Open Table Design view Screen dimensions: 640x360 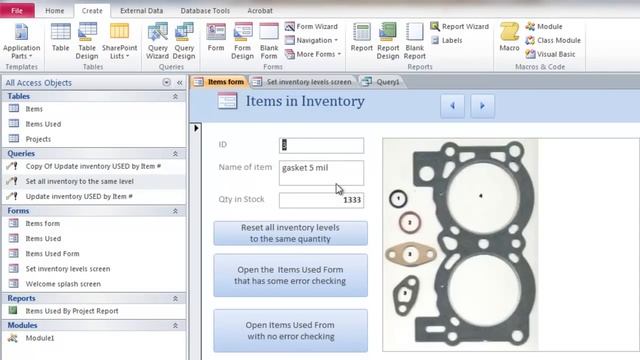87,41
